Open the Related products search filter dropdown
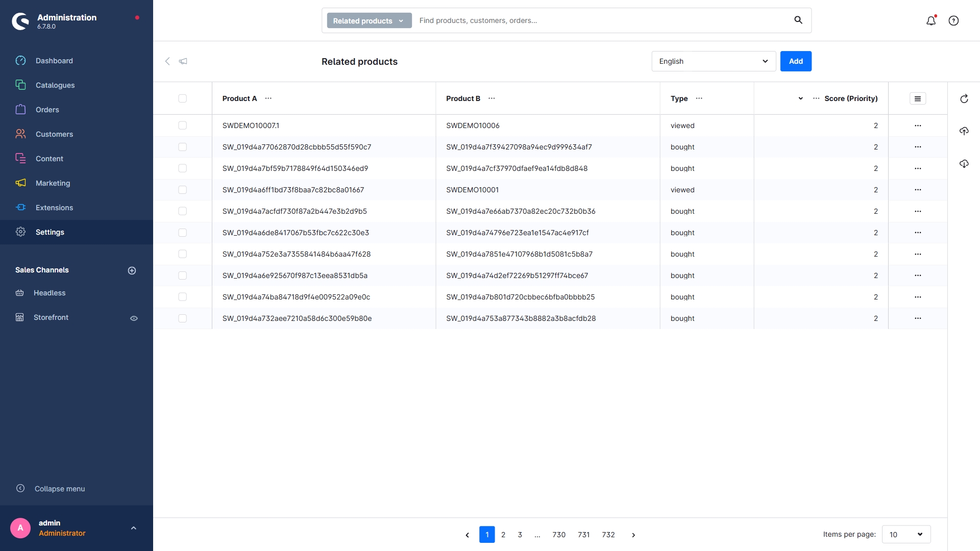Viewport: 980px width, 551px height. (x=369, y=21)
